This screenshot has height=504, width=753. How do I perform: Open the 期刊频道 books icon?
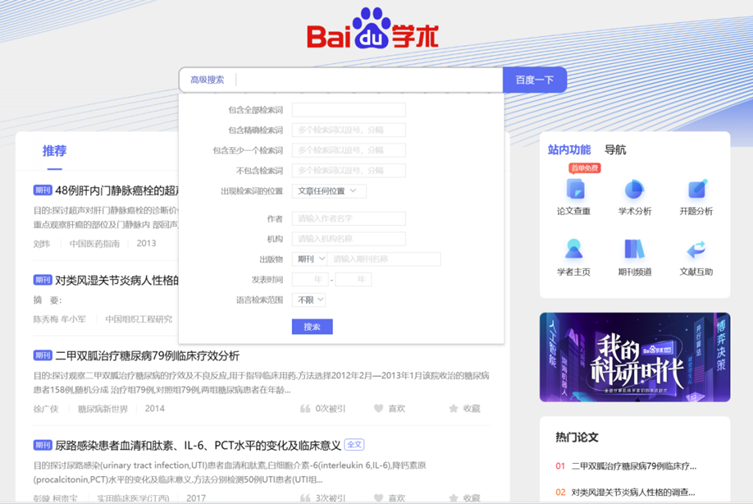pyautogui.click(x=634, y=249)
